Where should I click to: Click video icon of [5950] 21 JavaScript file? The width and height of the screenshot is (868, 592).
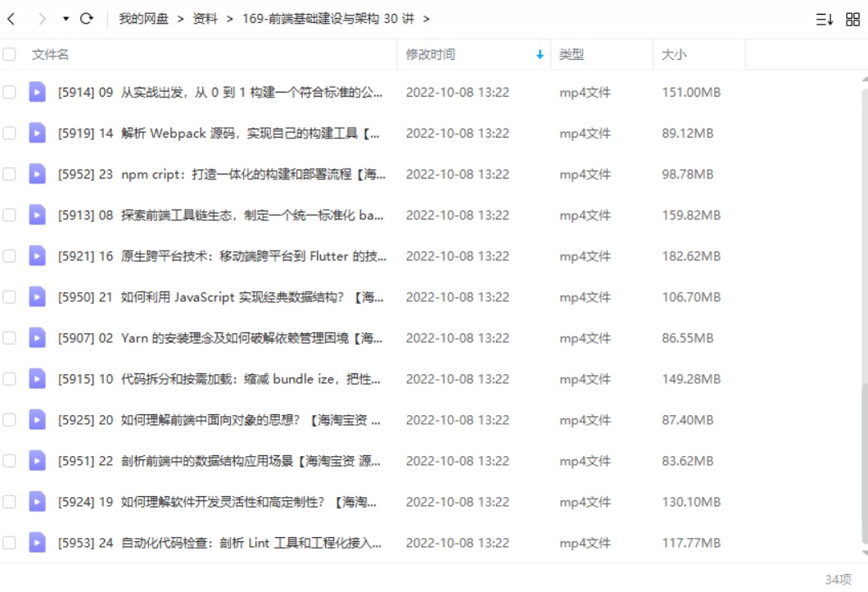(37, 297)
